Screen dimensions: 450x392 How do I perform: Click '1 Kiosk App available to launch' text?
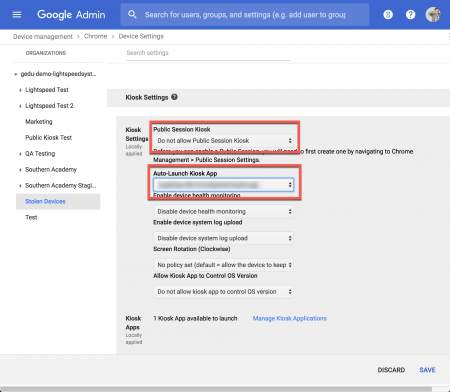[x=195, y=318]
